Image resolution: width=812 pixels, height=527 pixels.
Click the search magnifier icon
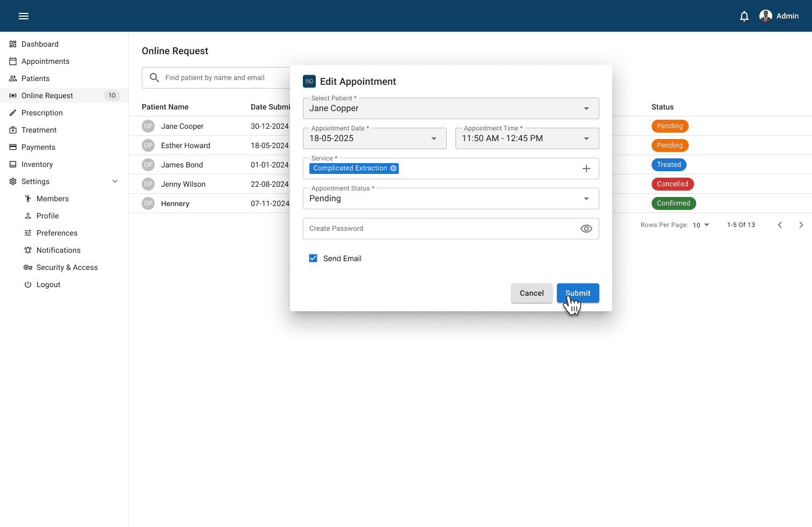tap(154, 78)
